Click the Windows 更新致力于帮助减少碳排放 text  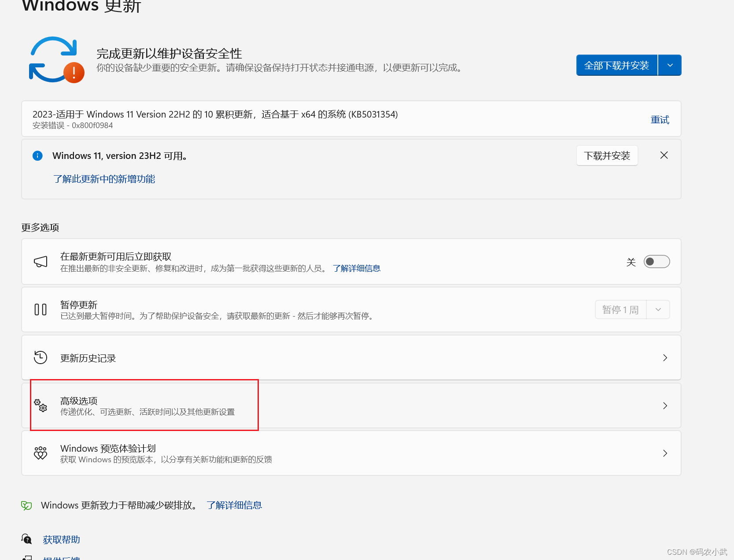point(120,505)
